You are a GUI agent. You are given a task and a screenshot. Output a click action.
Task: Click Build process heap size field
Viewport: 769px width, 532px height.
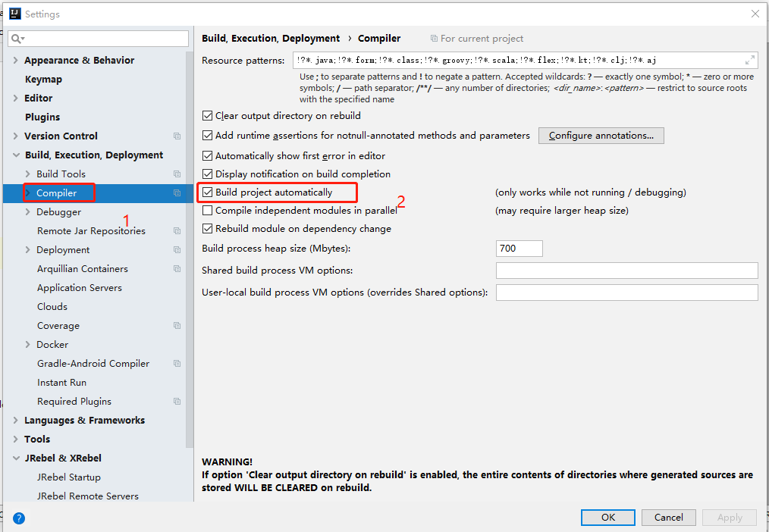[x=519, y=249]
